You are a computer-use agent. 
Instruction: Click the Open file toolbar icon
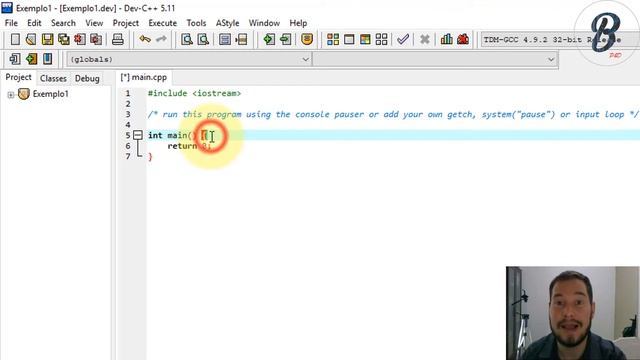pos(31,39)
